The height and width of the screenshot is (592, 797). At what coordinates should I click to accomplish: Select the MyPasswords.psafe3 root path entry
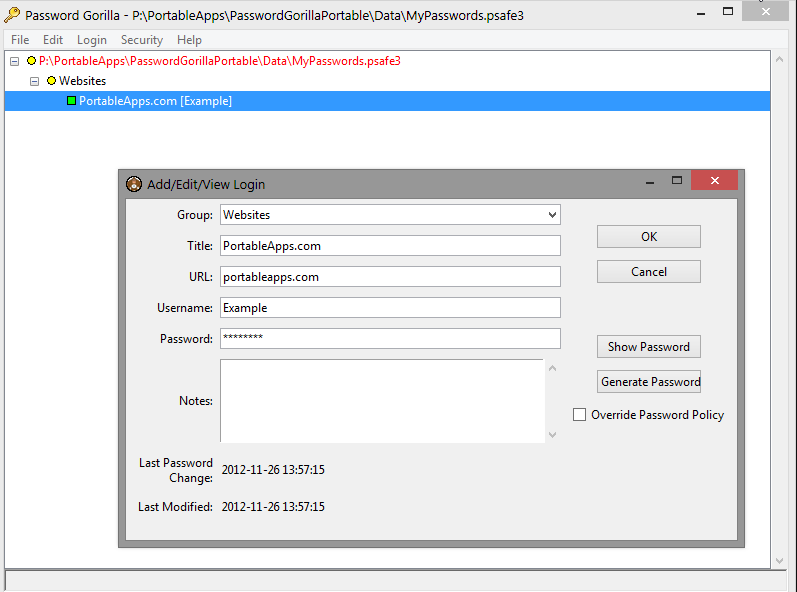point(220,61)
